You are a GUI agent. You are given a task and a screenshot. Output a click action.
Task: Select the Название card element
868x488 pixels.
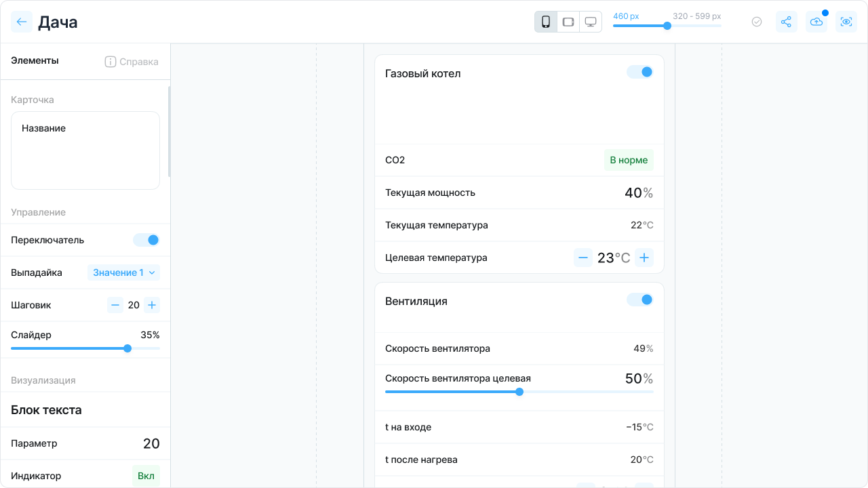point(85,150)
